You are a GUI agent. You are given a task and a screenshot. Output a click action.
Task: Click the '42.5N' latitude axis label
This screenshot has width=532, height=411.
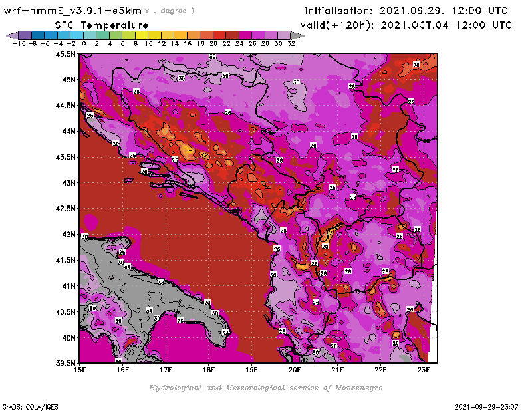point(65,209)
